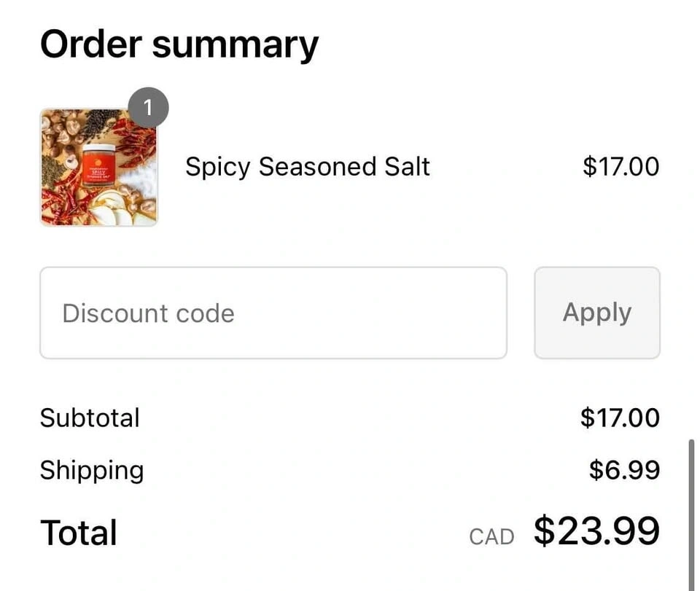Screen dimensions: 700x591
Task: Click the Subtotal label
Action: (90, 418)
